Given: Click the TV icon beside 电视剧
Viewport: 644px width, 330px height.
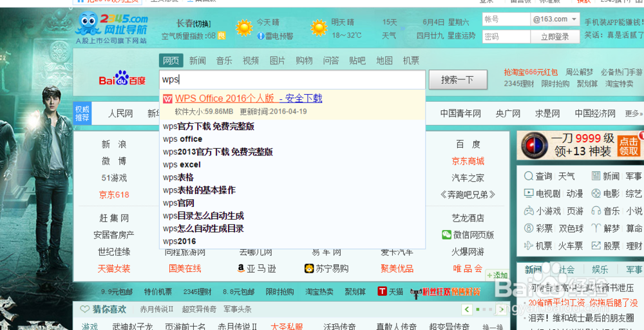Looking at the screenshot, I should click(x=529, y=193).
